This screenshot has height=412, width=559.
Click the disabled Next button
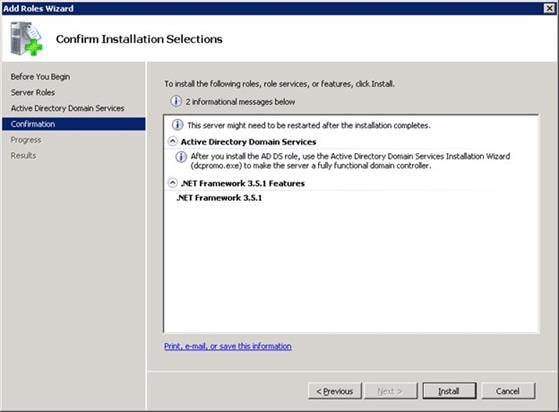[390, 391]
